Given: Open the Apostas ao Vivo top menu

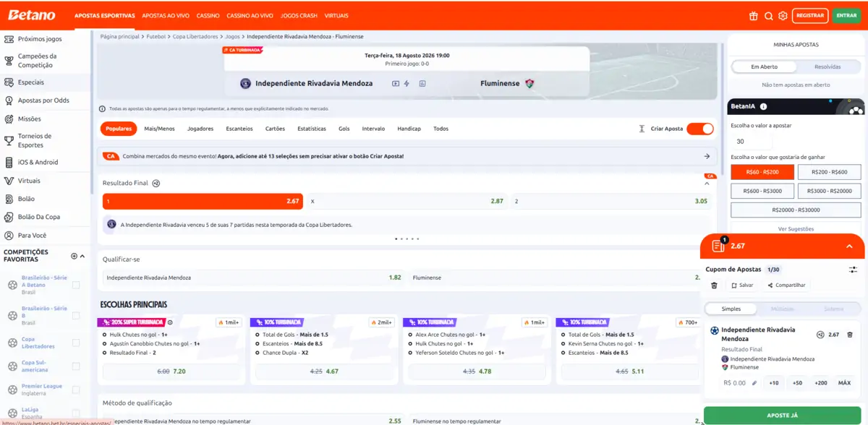Looking at the screenshot, I should coord(166,15).
